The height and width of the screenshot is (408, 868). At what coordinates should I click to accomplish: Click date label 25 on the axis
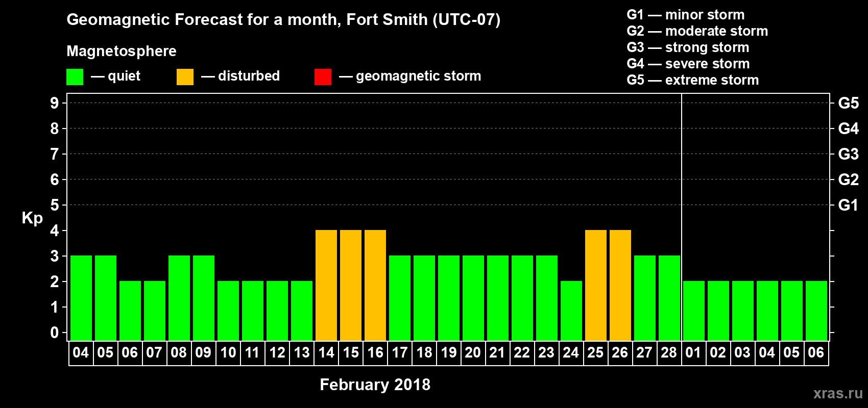pos(595,352)
